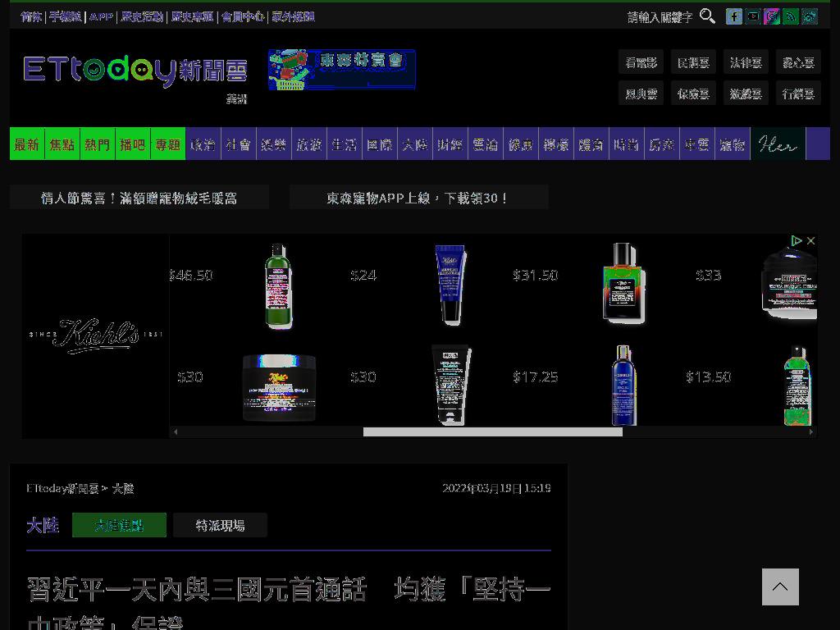Select 財經 in navigation bar
This screenshot has height=630, width=840.
450,144
